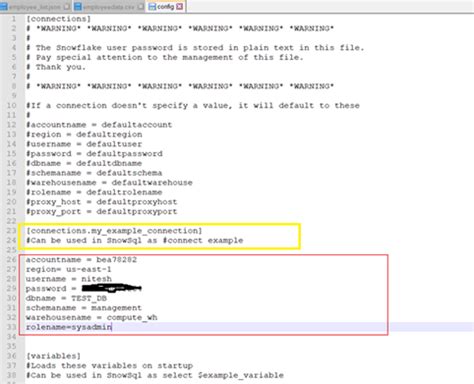
Task: Click the '#Can be used in SnowSql as #connect example' line
Action: pos(135,240)
